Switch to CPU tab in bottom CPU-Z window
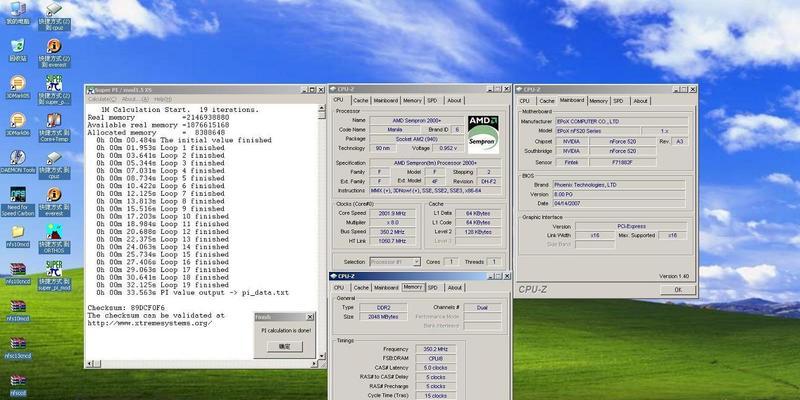This screenshot has width=800, height=400. 338,288
